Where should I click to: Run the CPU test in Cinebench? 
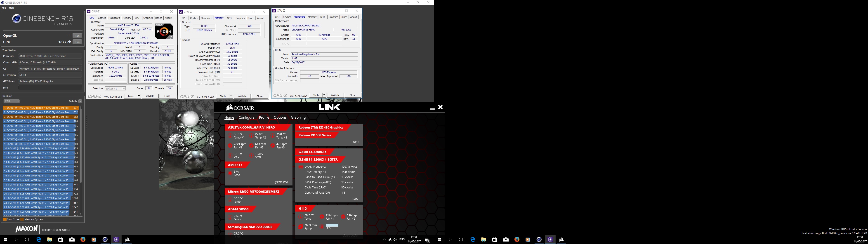[x=77, y=42]
